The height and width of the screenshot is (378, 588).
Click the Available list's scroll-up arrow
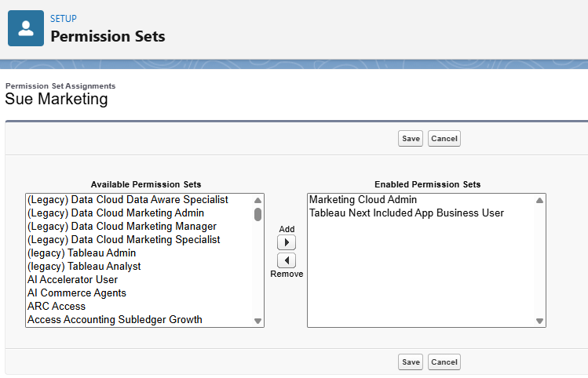257,201
